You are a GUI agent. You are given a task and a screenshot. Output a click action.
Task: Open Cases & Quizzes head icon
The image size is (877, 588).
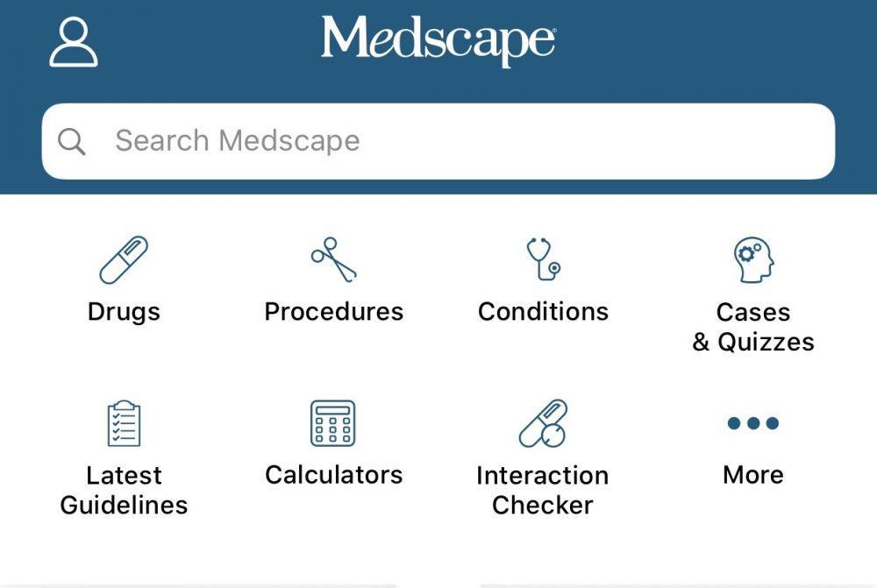[x=753, y=260]
